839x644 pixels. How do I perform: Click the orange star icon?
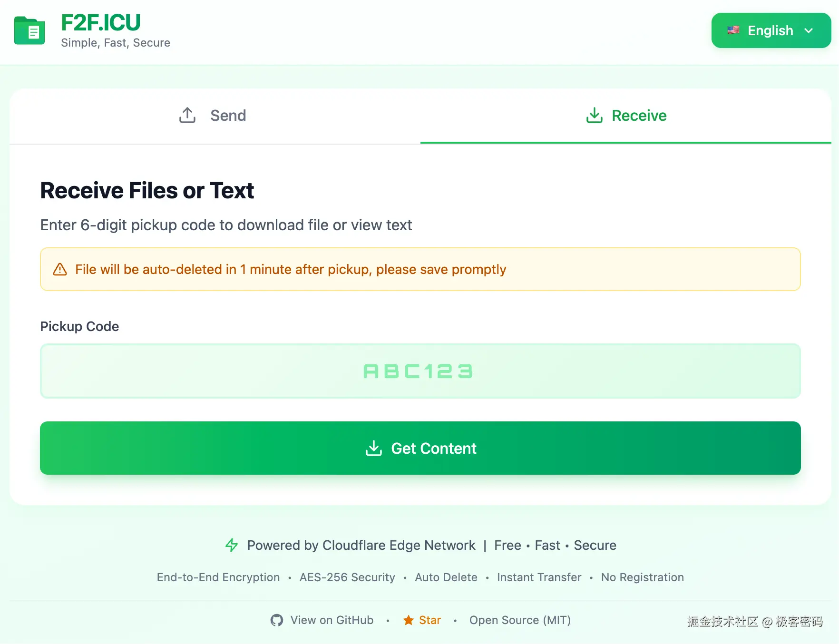(x=409, y=620)
